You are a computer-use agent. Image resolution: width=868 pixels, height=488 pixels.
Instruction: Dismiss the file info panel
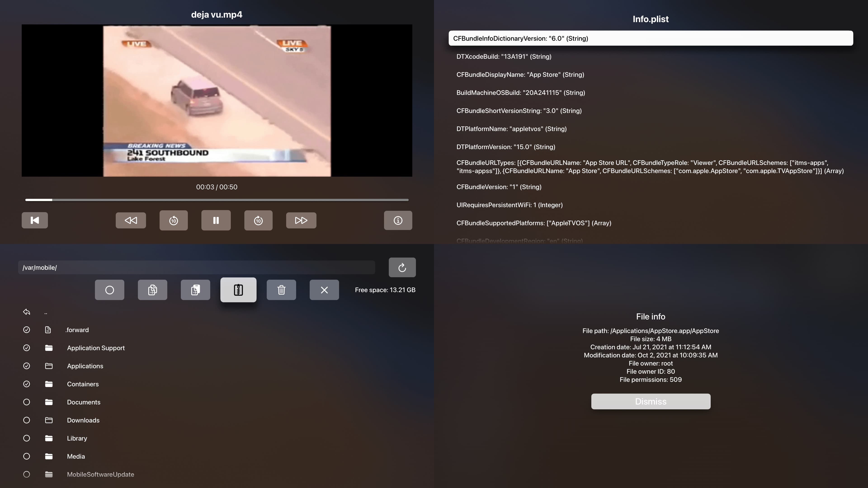pos(650,401)
